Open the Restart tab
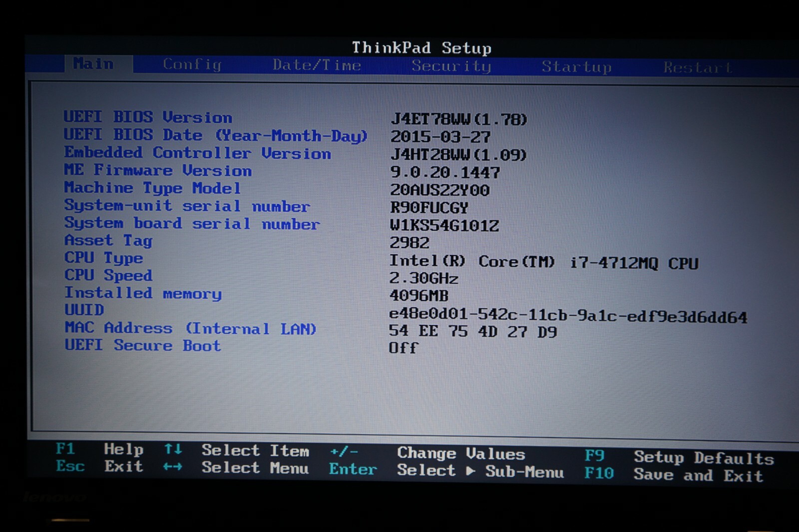Screen dimensions: 799x532 click(x=698, y=67)
